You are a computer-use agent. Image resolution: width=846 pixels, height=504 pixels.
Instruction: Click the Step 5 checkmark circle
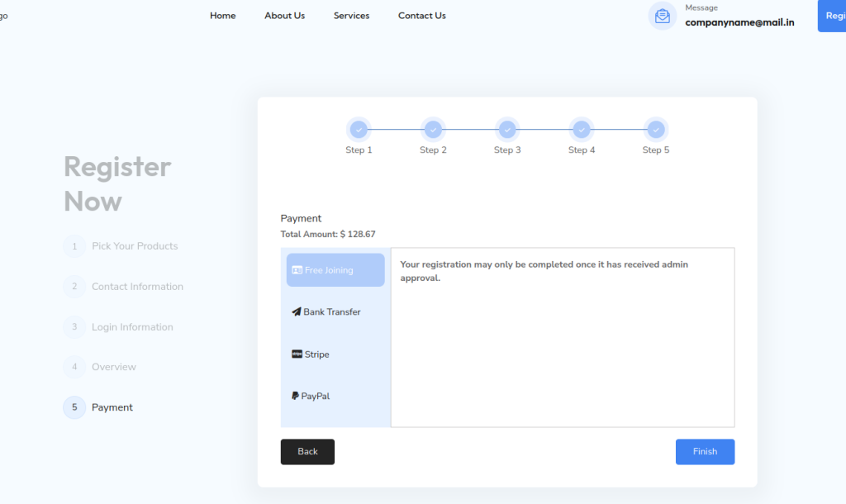click(x=656, y=130)
